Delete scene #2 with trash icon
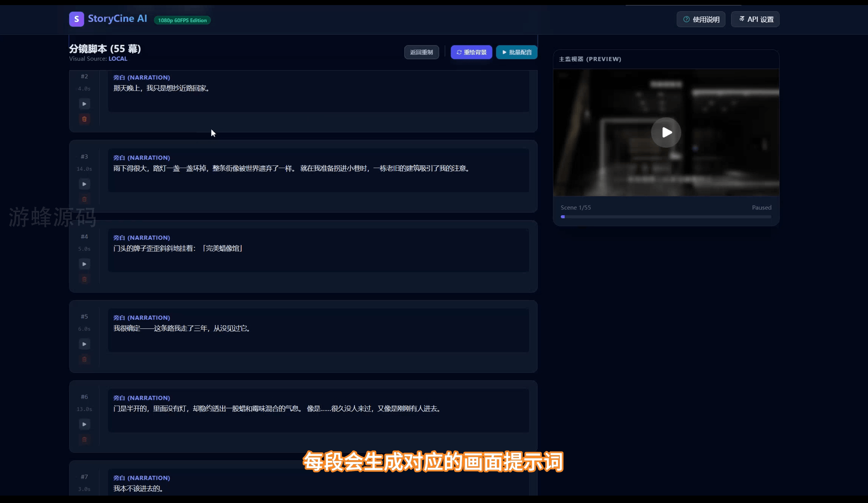Image resolution: width=868 pixels, height=503 pixels. [84, 119]
